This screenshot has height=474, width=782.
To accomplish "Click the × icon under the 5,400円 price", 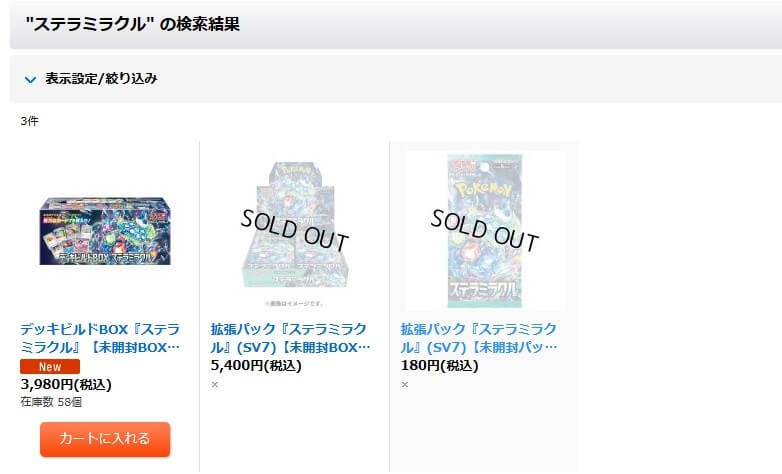I will (x=215, y=384).
